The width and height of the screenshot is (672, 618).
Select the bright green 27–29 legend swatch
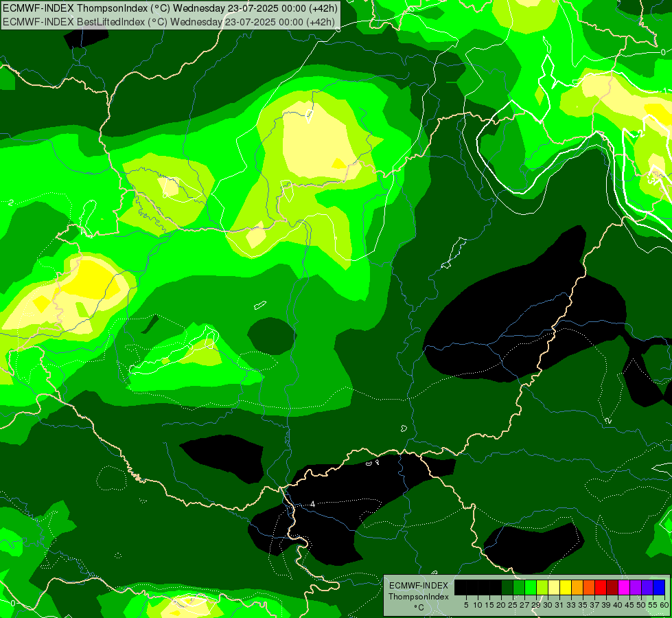531,587
